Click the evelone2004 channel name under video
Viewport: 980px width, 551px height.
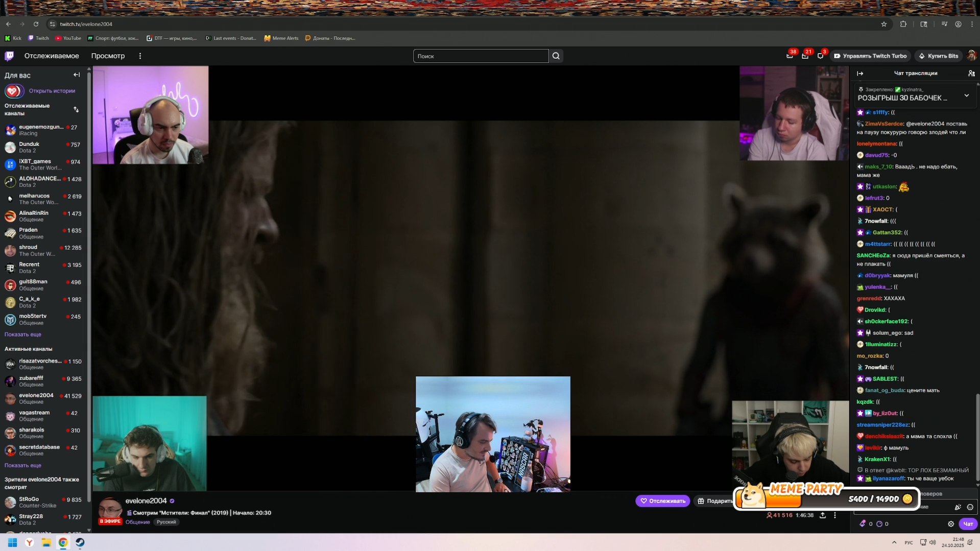[x=146, y=501]
